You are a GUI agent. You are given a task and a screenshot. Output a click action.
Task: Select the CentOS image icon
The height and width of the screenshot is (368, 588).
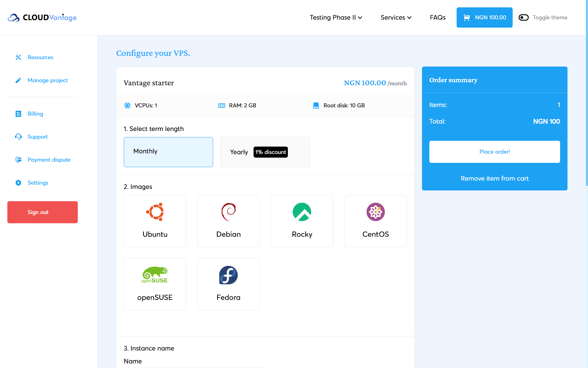[375, 212]
